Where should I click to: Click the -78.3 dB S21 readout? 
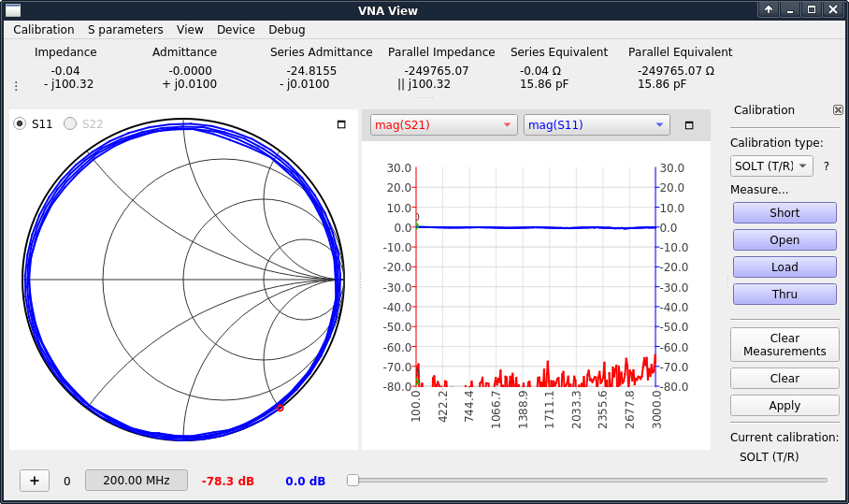(x=228, y=481)
